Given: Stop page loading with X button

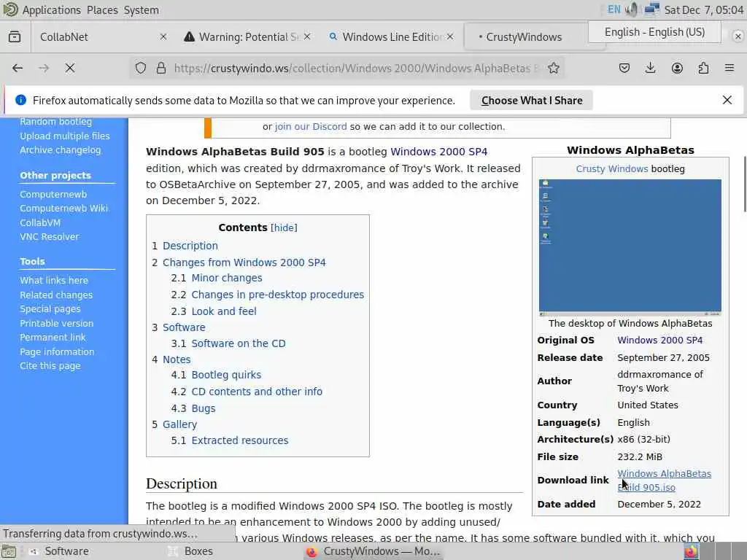Looking at the screenshot, I should coord(70,68).
